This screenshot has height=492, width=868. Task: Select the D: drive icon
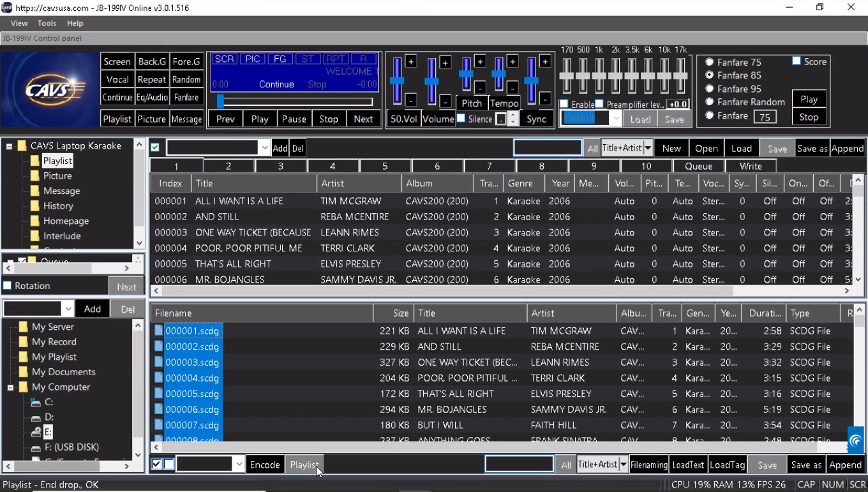coord(36,417)
